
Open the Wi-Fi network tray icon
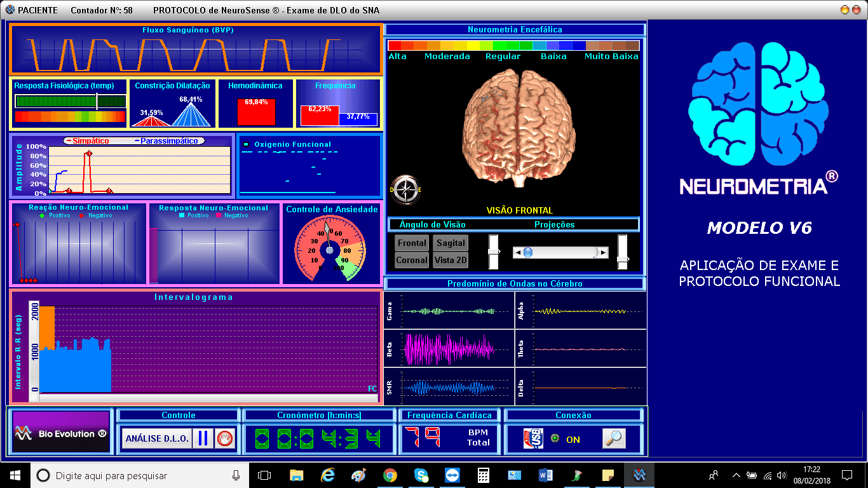767,475
